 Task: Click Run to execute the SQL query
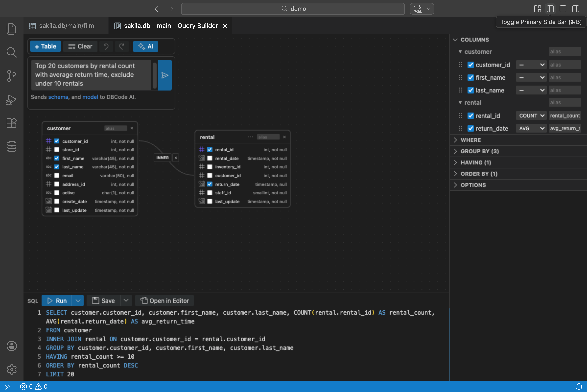pos(58,300)
